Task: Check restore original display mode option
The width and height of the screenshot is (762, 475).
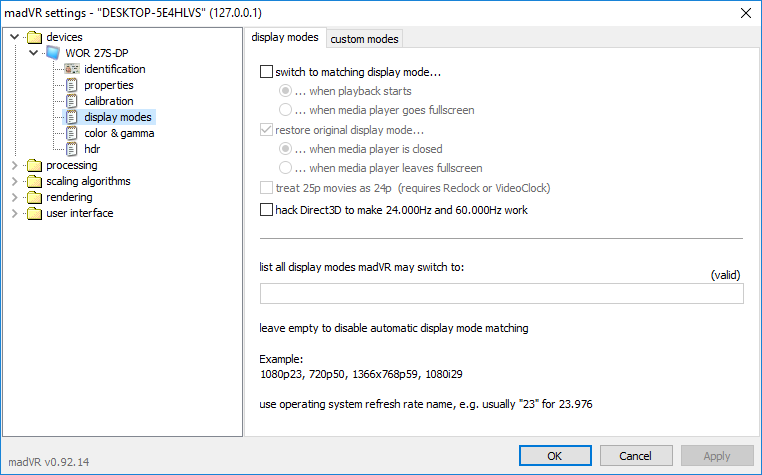Action: click(266, 130)
